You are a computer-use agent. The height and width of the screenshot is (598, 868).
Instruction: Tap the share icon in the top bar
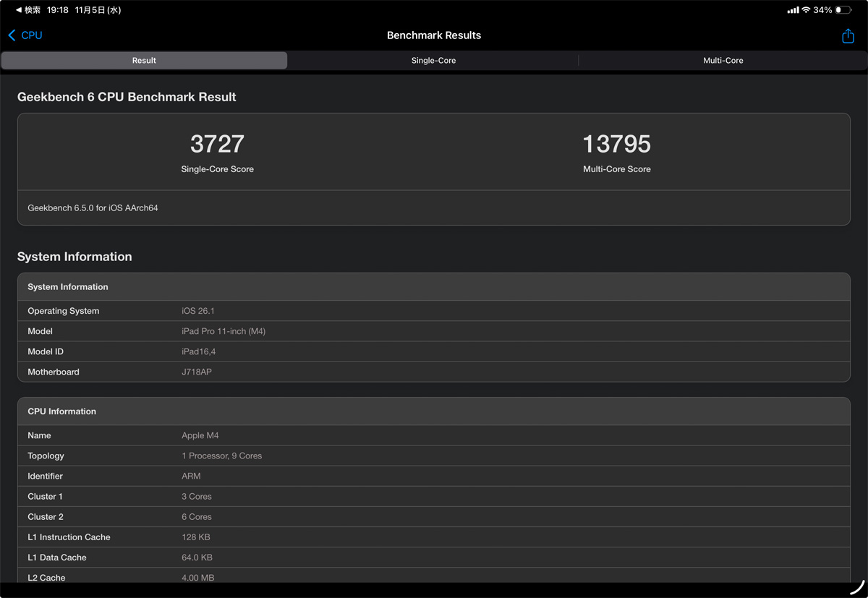coord(848,35)
